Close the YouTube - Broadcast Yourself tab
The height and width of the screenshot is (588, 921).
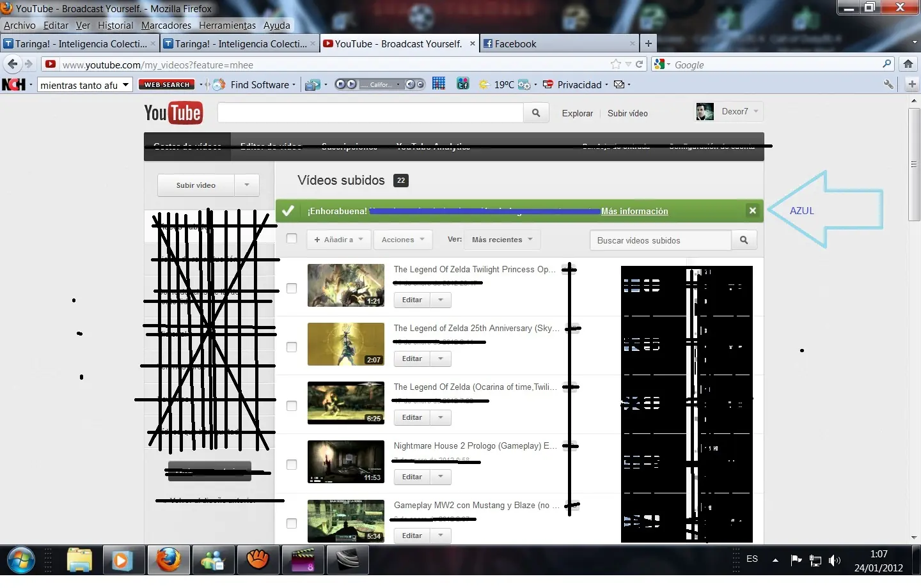point(473,43)
